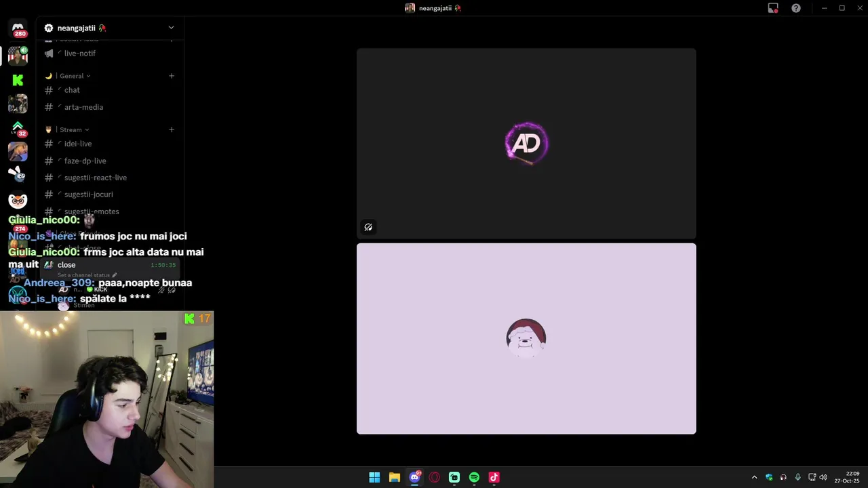
Task: Open Spotify from taskbar
Action: point(474,477)
